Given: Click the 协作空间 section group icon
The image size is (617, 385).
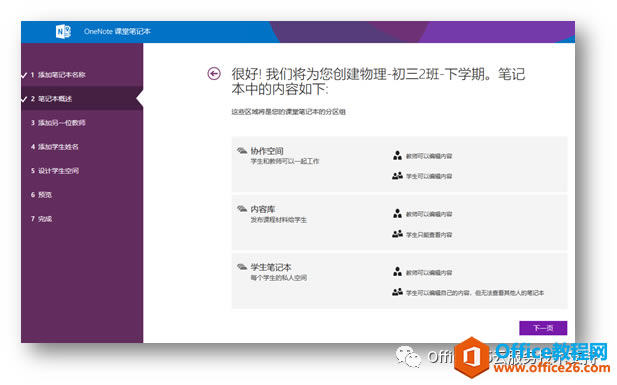Looking at the screenshot, I should pos(242,151).
